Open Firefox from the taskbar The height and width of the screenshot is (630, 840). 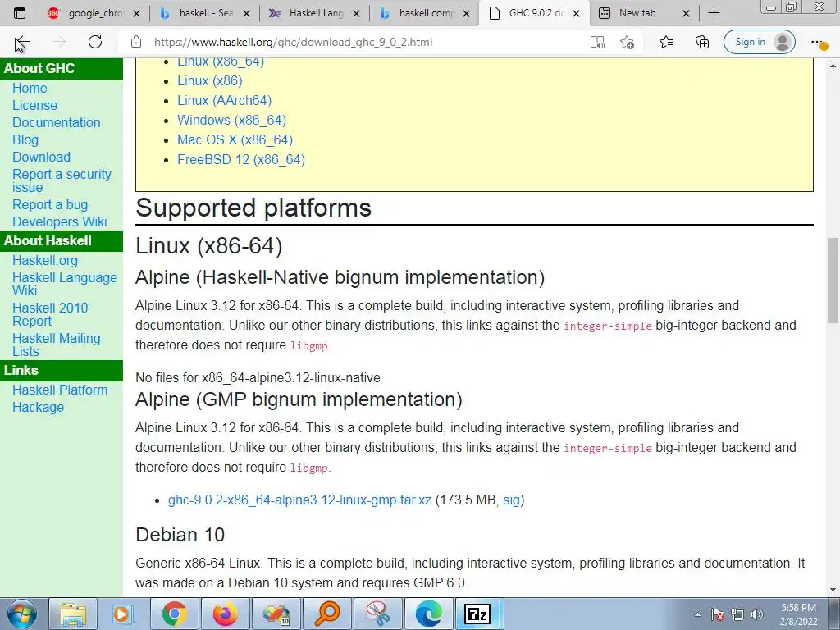point(225,614)
